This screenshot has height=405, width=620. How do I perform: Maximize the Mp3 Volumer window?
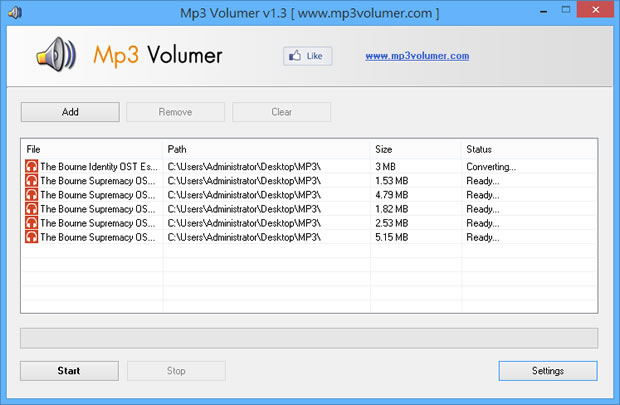[566, 10]
